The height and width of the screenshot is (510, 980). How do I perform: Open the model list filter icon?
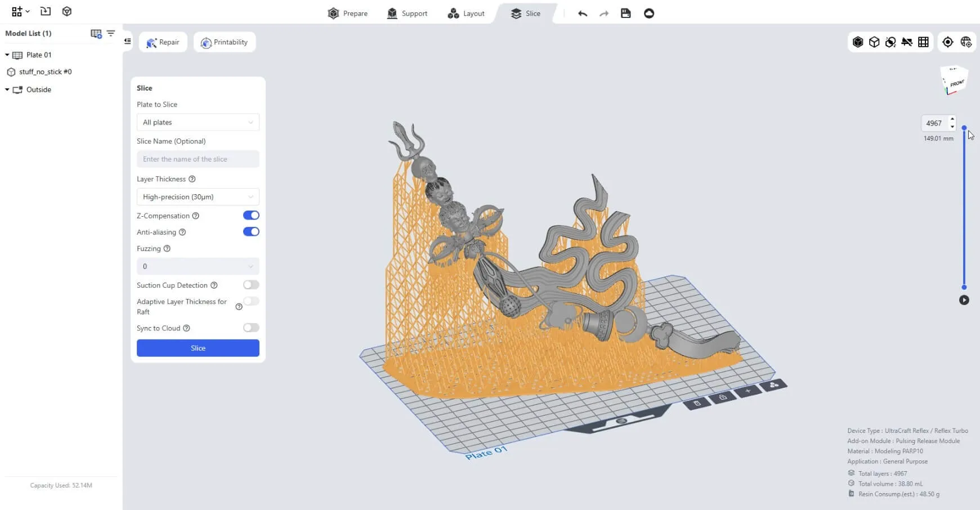click(x=111, y=34)
